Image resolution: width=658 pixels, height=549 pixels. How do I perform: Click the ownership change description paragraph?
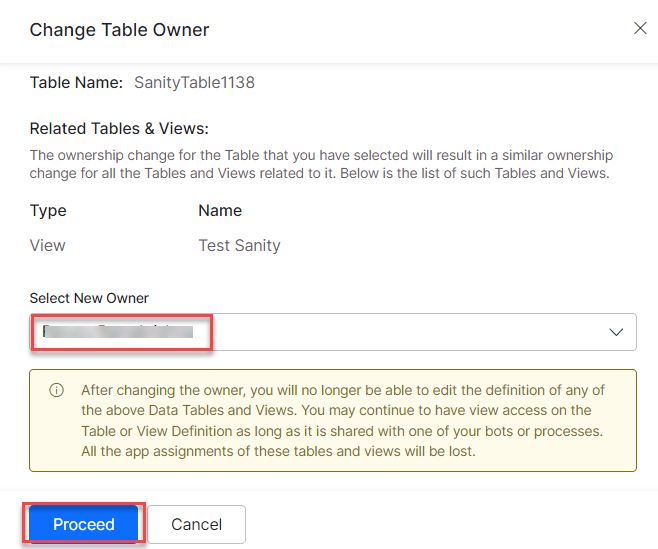pos(321,156)
